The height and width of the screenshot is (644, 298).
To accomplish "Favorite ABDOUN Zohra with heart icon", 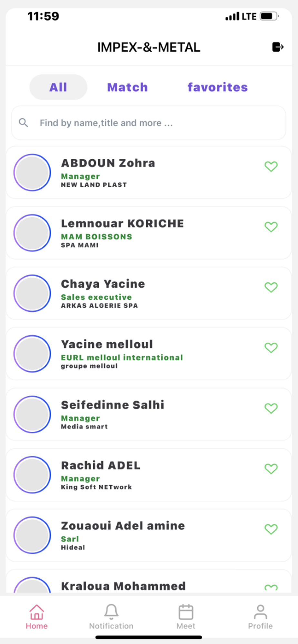I will 271,166.
